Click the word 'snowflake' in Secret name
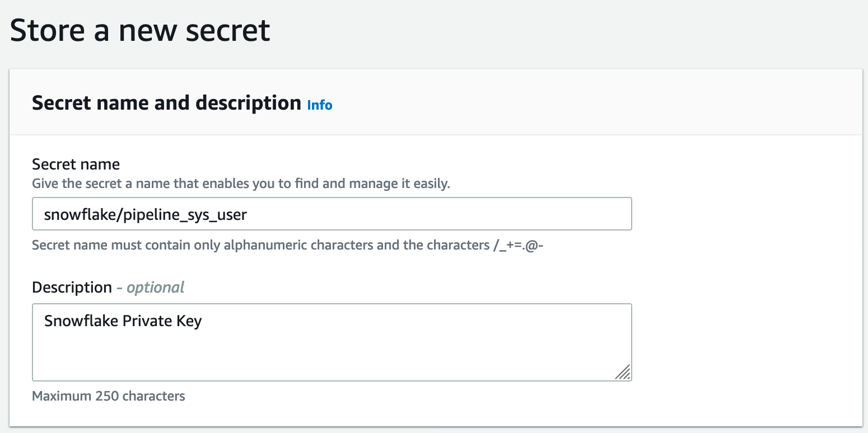 coord(79,214)
